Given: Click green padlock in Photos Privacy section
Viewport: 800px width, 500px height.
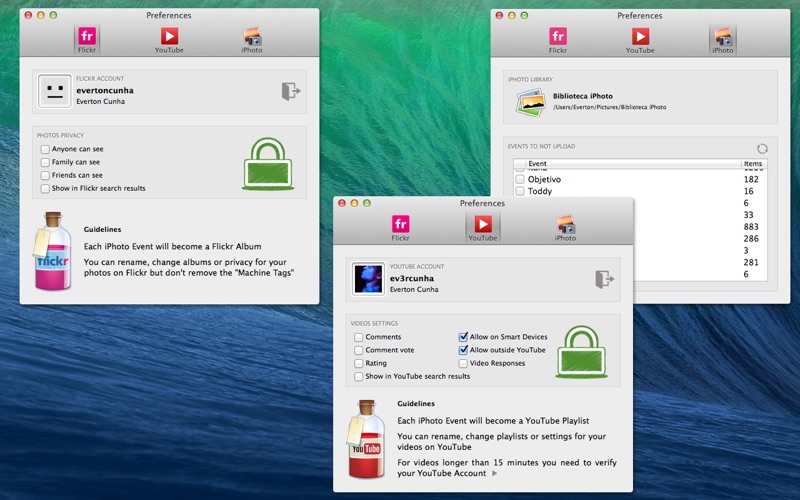Looking at the screenshot, I should (x=268, y=164).
